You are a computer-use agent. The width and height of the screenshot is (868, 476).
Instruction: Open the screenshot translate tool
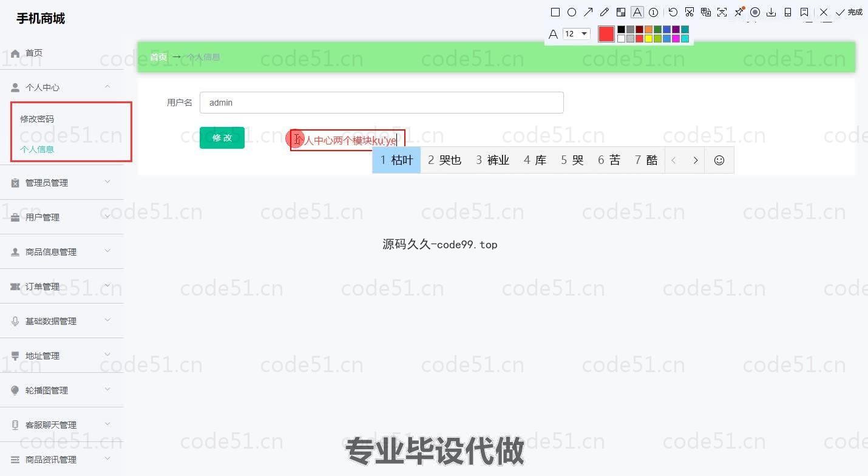705,12
